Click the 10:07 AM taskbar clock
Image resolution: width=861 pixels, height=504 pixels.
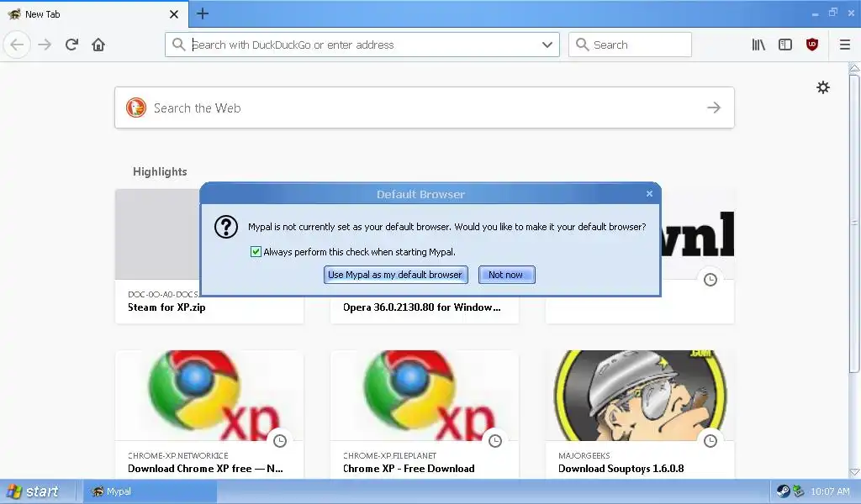pyautogui.click(x=830, y=491)
